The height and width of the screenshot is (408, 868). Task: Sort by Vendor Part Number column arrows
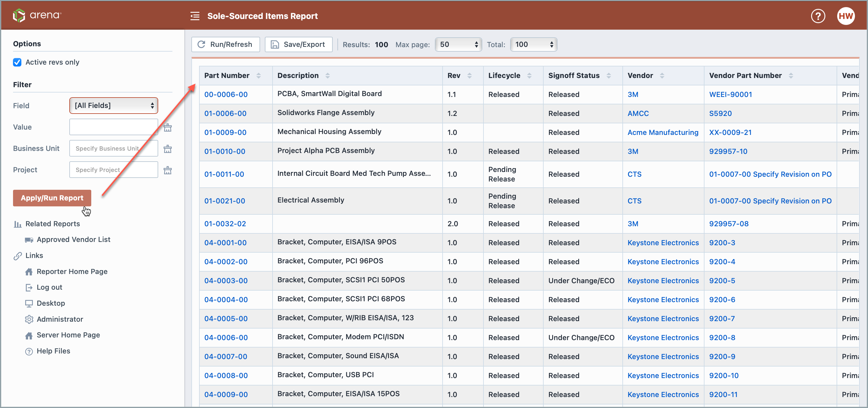791,76
